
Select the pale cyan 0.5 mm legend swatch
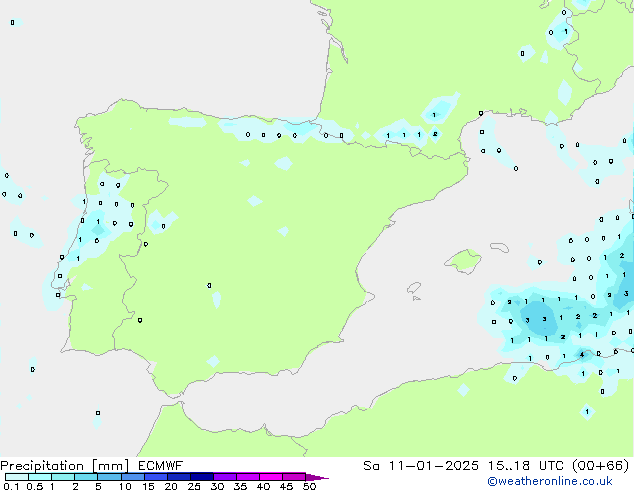coord(40,477)
